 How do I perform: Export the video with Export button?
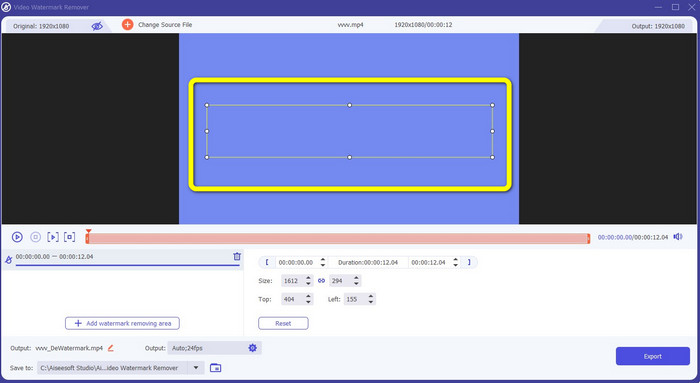pyautogui.click(x=653, y=356)
